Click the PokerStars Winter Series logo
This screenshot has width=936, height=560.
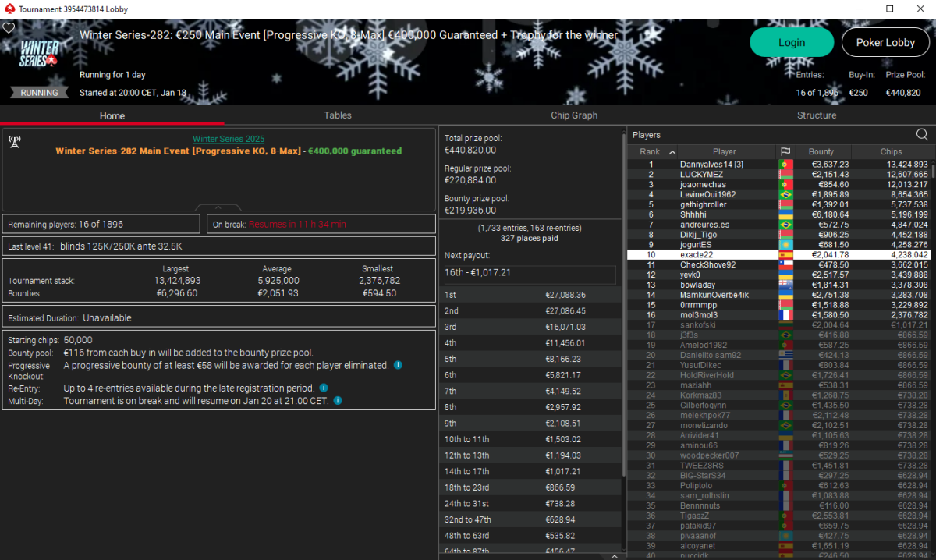pyautogui.click(x=40, y=53)
